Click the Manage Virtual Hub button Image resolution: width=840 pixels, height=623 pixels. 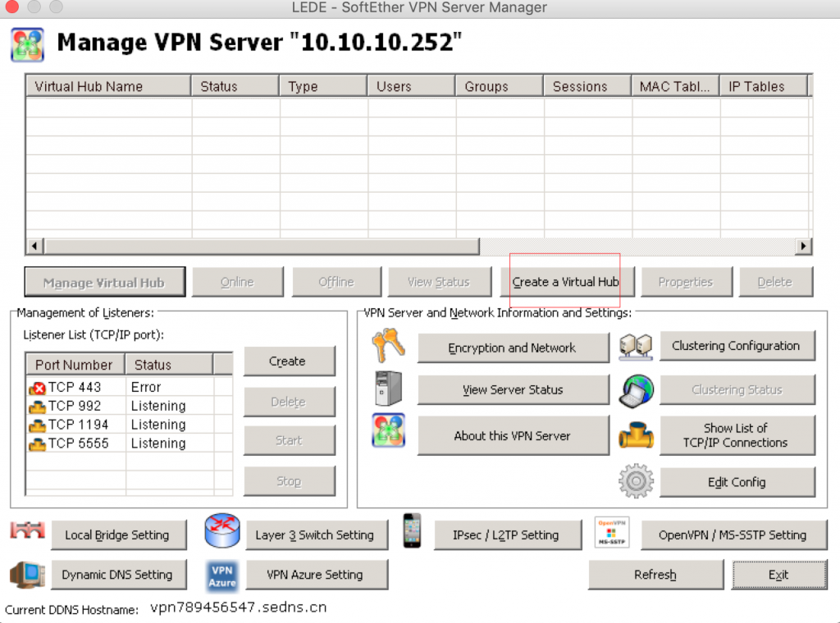click(x=105, y=282)
